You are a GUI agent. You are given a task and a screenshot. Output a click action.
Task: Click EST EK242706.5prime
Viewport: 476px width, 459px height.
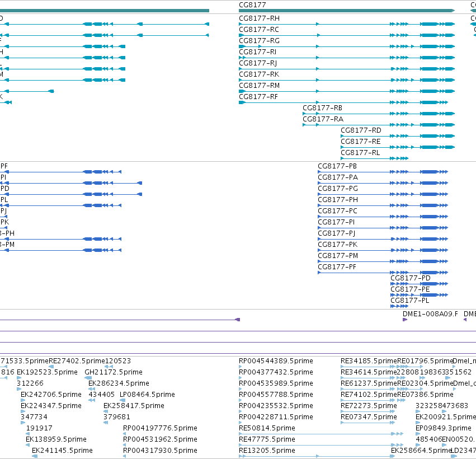pyautogui.click(x=51, y=395)
